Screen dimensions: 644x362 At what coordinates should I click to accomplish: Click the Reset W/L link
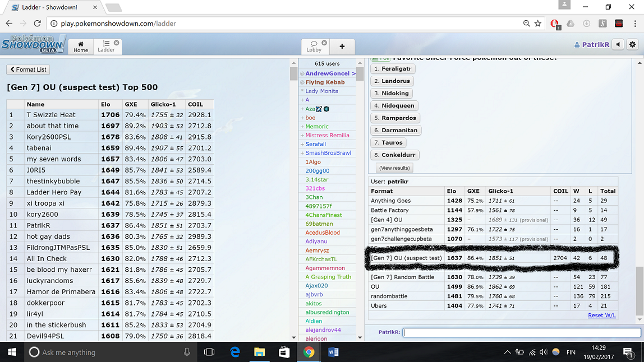coord(602,315)
